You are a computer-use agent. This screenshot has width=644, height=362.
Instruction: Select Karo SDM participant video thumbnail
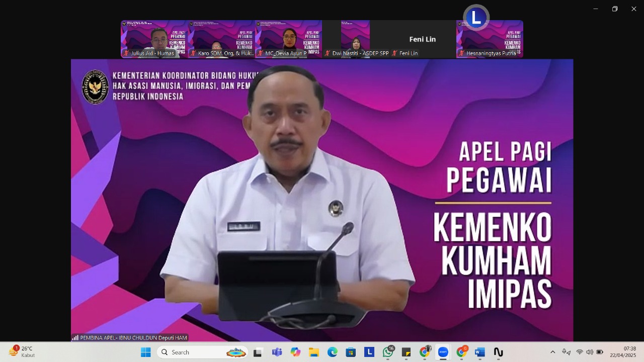pyautogui.click(x=221, y=39)
